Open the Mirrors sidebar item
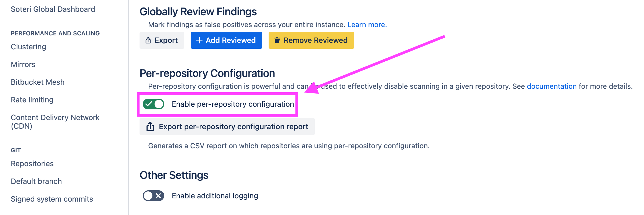This screenshot has width=644, height=215. coord(23,64)
